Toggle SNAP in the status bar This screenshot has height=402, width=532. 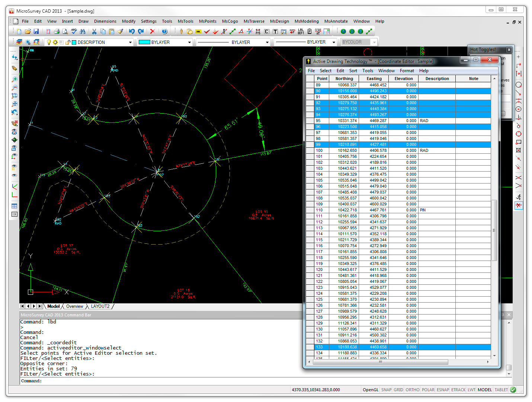386,390
